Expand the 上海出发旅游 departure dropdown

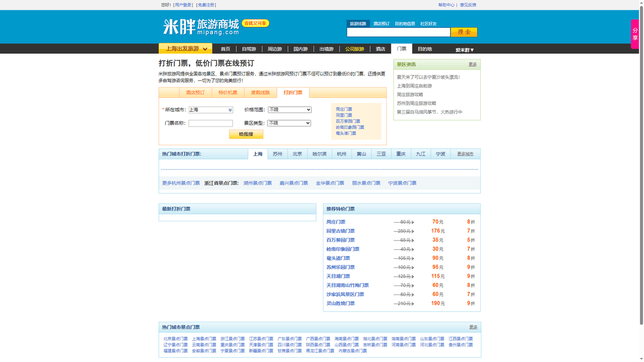coord(186,48)
